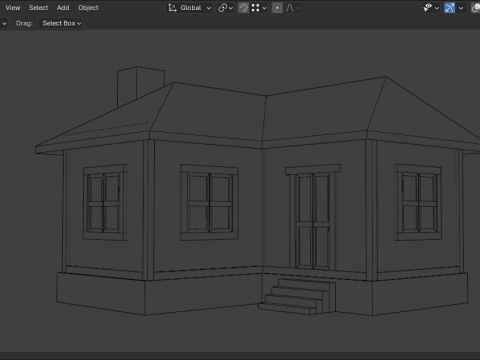Toggle snapping with the magnet icon

(244, 8)
